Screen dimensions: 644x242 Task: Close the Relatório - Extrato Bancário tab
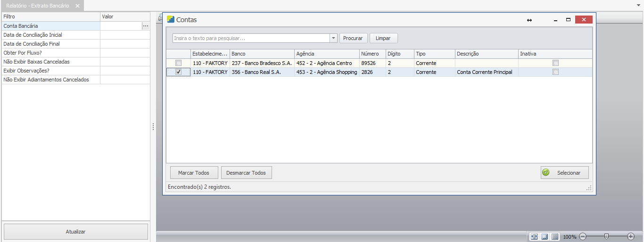point(78,6)
